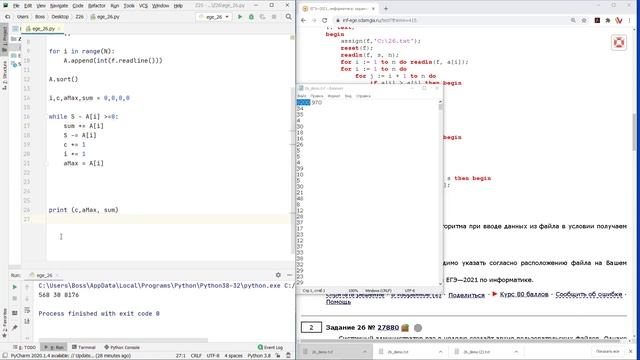Open Notepad Формат menu
This screenshot has height=360, width=640.
(x=334, y=96)
